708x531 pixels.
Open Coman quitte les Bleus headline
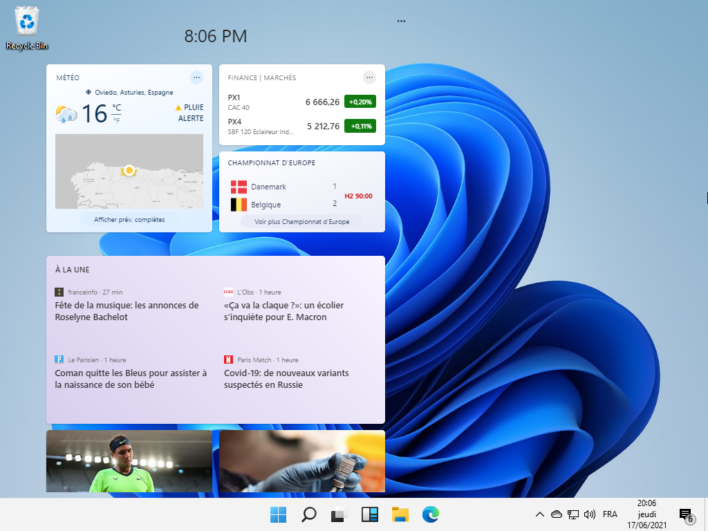pos(131,379)
